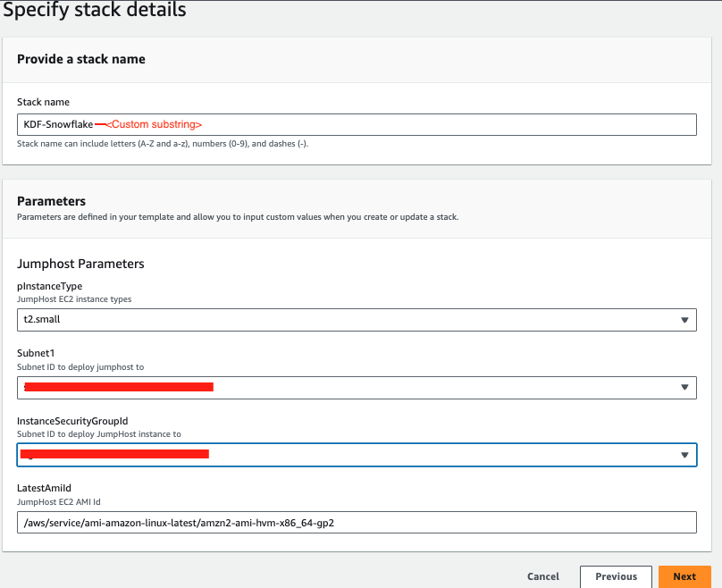Click the red Custom substring placeholder text
Image resolution: width=722 pixels, height=588 pixels.
[154, 124]
